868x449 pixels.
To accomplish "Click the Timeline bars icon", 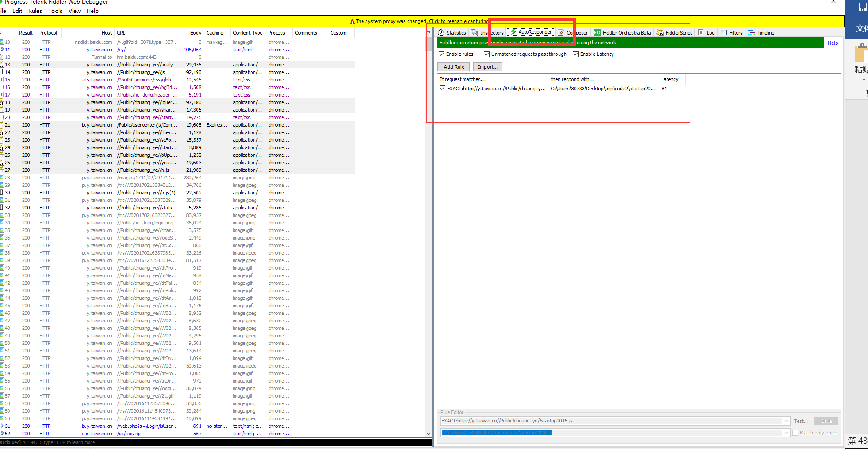I will (x=752, y=33).
